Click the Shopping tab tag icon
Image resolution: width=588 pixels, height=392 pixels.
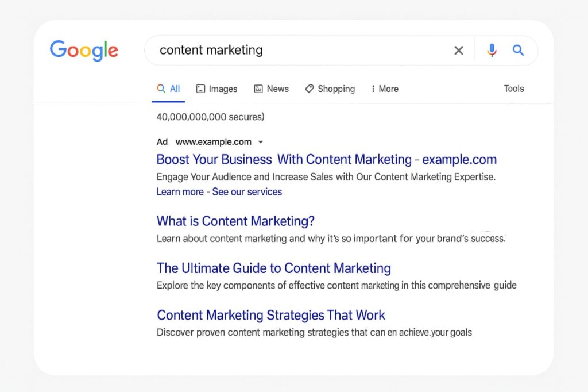[x=309, y=89]
